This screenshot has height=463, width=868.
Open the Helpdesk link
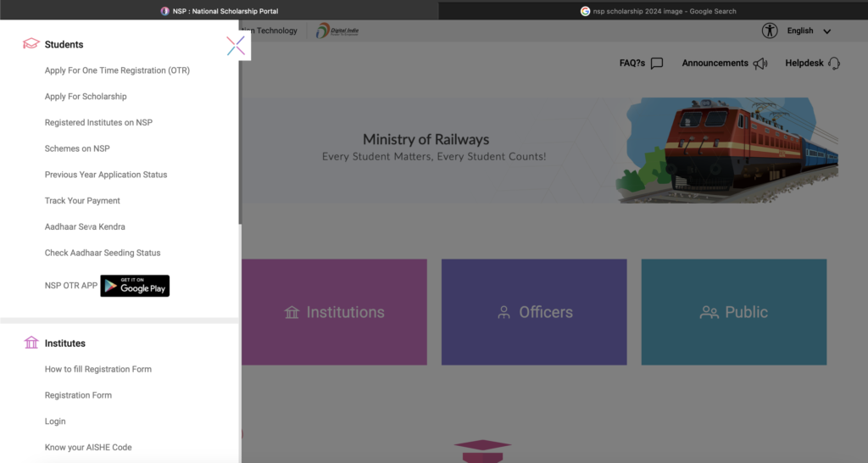click(x=804, y=63)
